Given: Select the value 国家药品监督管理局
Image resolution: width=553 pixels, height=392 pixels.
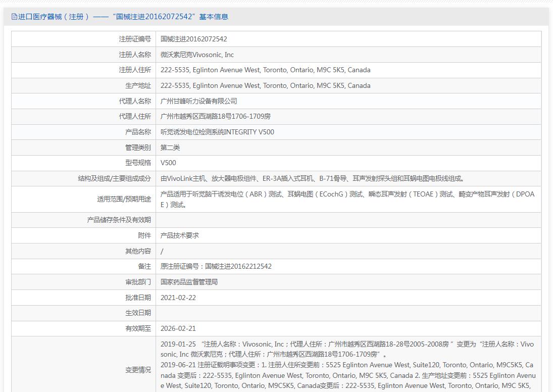Looking at the screenshot, I should tap(189, 282).
